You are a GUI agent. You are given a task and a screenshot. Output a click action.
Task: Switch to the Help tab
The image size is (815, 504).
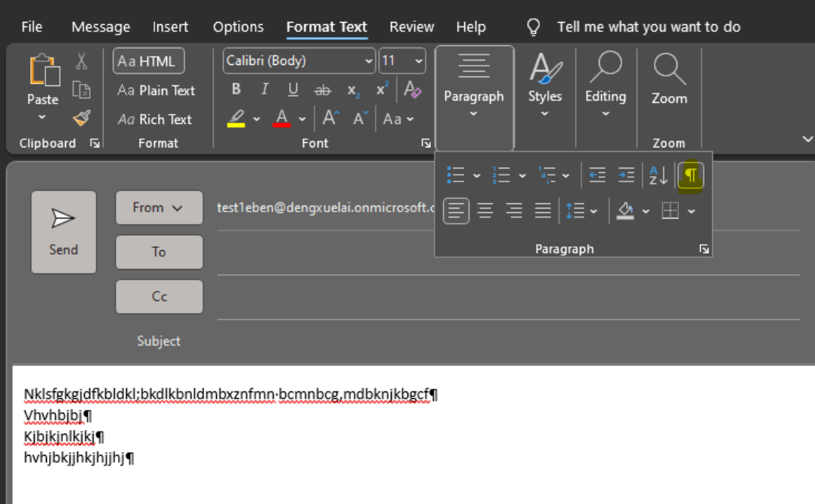coord(471,26)
